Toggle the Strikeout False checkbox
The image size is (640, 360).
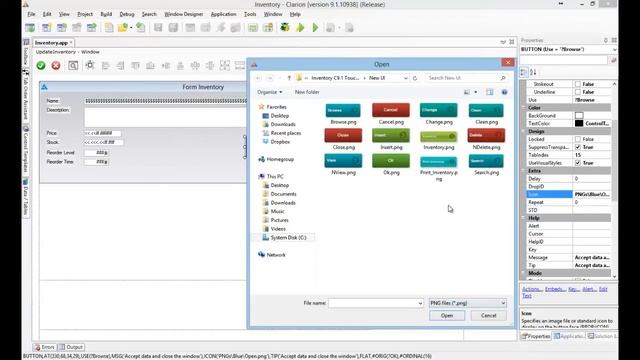578,84
